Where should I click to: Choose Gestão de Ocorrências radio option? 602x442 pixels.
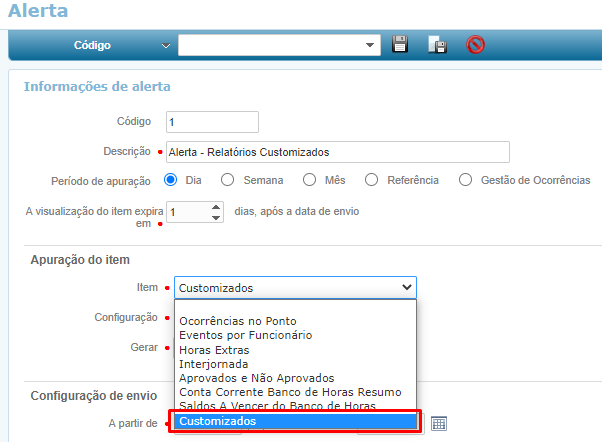pos(465,180)
